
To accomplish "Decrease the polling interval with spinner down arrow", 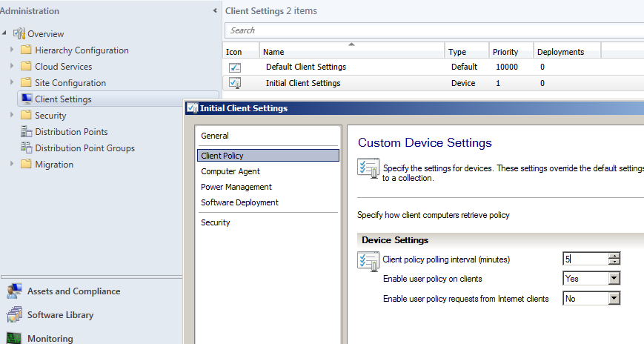I will pyautogui.click(x=614, y=262).
